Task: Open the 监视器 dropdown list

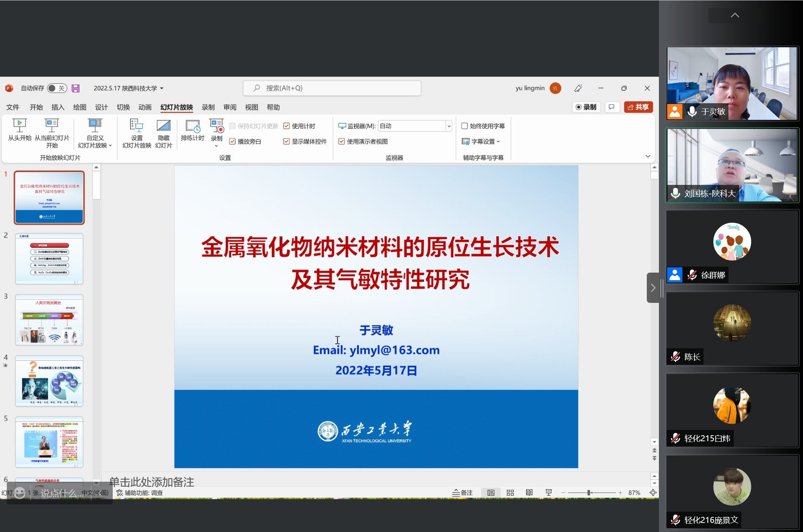Action: click(449, 126)
